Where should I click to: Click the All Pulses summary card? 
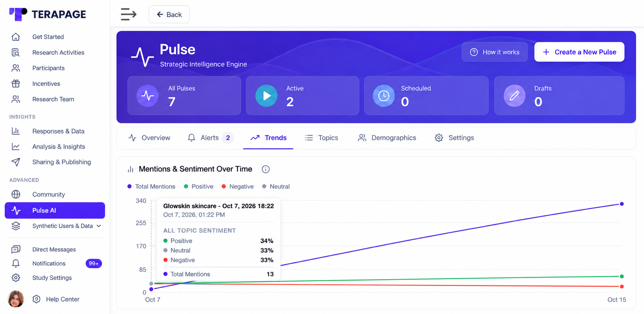(184, 96)
